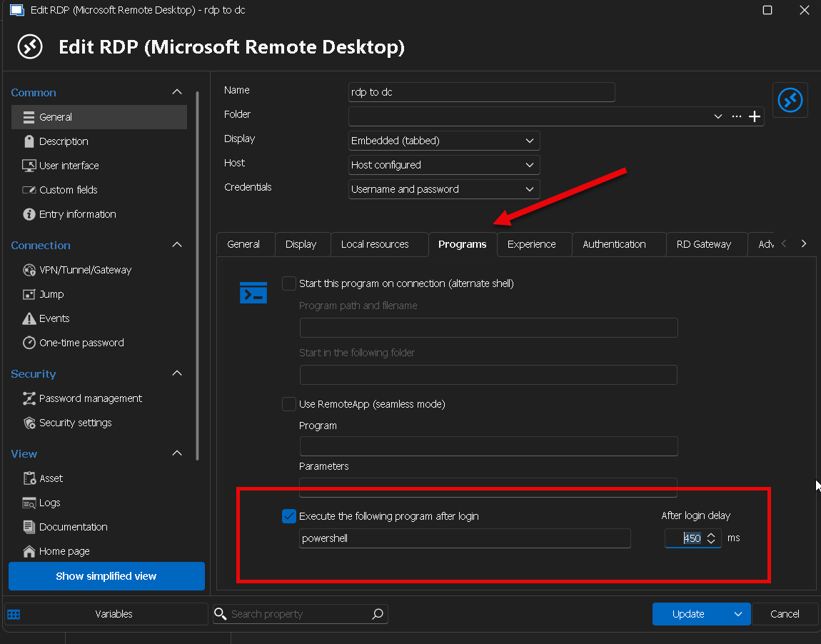821x644 pixels.
Task: Click the Name field containing rdp to dc
Action: pos(482,92)
